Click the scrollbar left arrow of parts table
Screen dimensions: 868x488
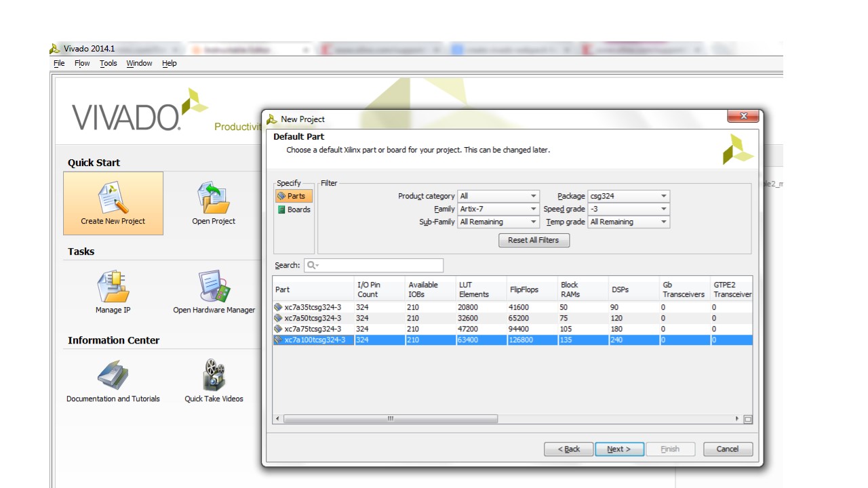point(277,419)
